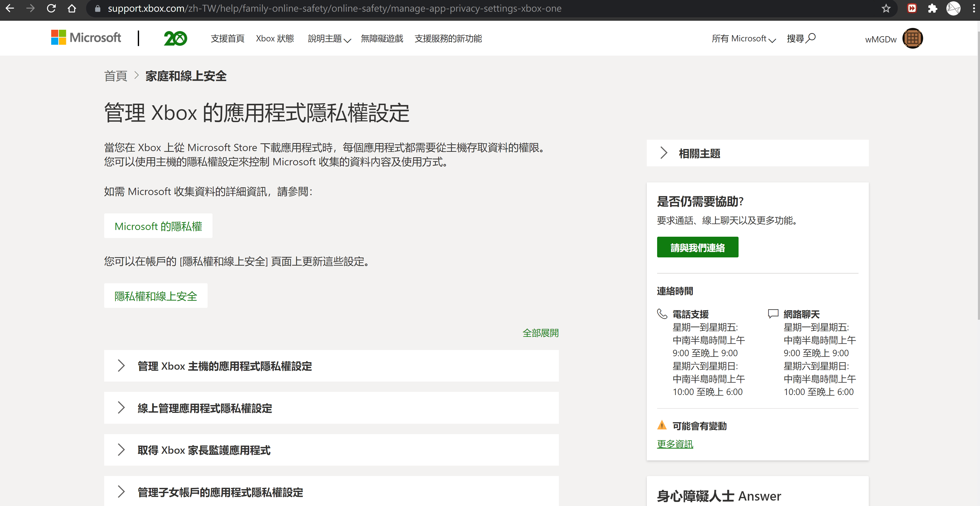Click the 是否仍需要協助? heading
The image size is (980, 506).
[700, 201]
